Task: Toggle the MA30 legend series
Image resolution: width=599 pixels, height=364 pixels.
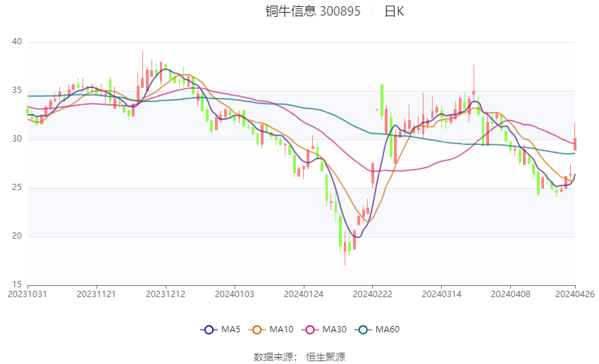Action: [324, 330]
